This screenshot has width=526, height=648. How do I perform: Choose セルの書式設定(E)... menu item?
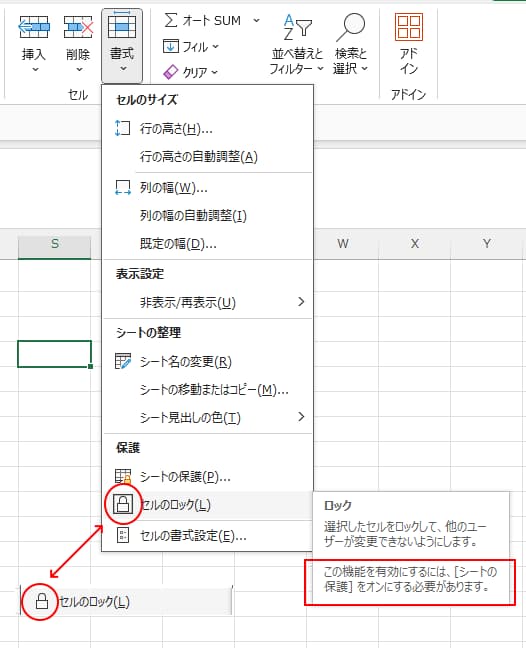pyautogui.click(x=207, y=536)
